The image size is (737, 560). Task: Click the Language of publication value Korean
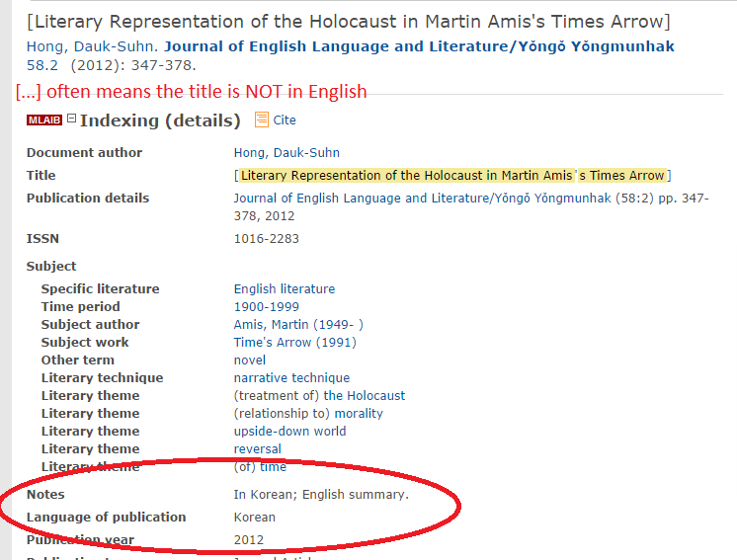pyautogui.click(x=255, y=518)
